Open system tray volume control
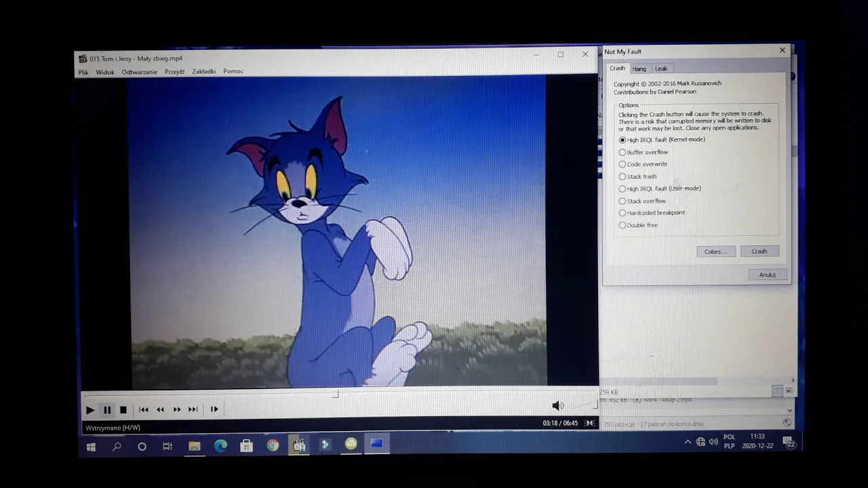Image resolution: width=868 pixels, height=488 pixels. tap(713, 442)
